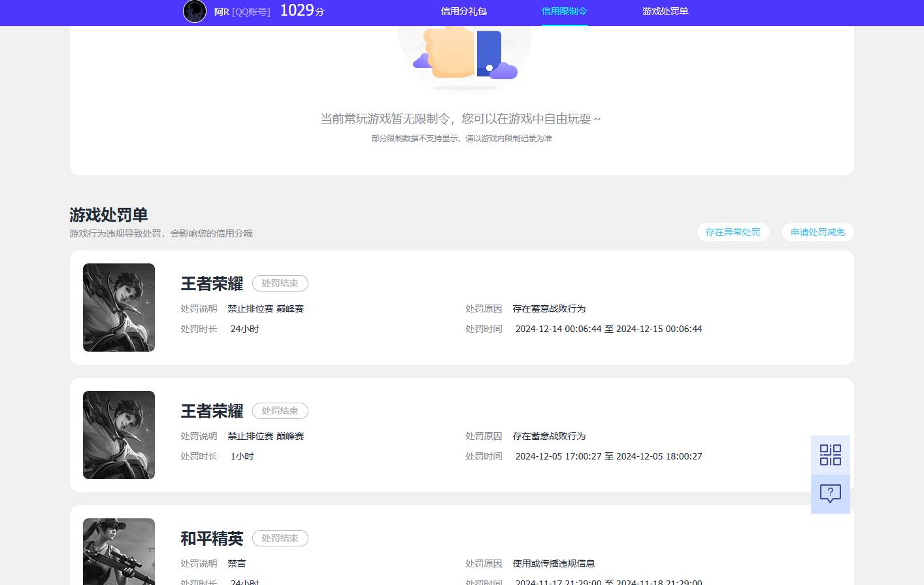Open the 和平精英 title link

click(x=212, y=539)
